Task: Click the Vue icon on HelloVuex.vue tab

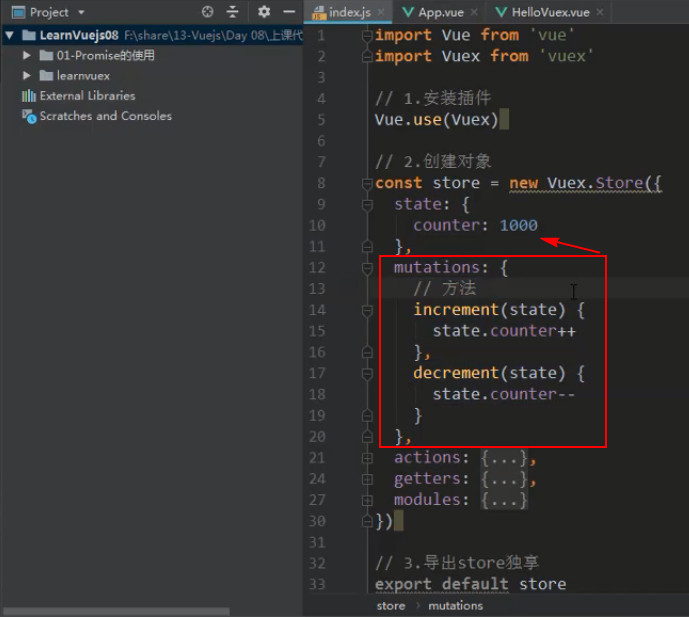Action: pos(501,12)
